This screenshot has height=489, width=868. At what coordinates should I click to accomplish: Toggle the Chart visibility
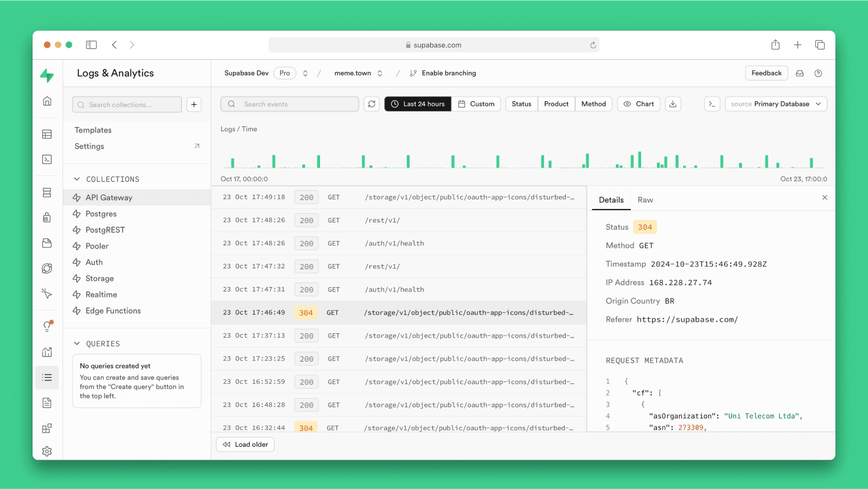(639, 104)
